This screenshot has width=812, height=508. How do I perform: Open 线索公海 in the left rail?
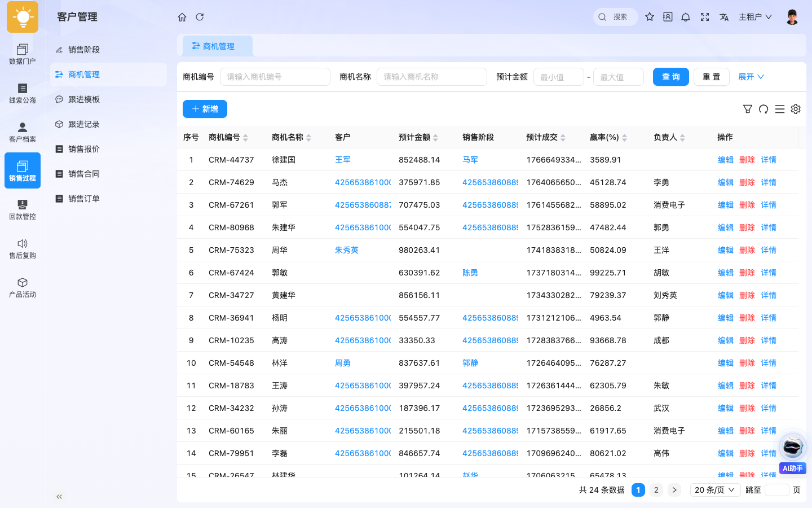(x=23, y=93)
